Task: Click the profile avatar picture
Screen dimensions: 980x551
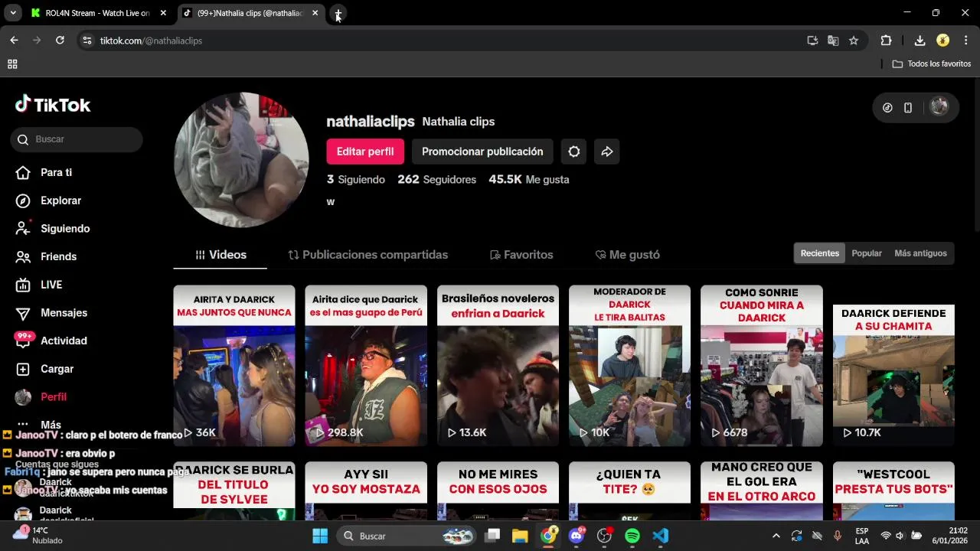Action: 241,160
